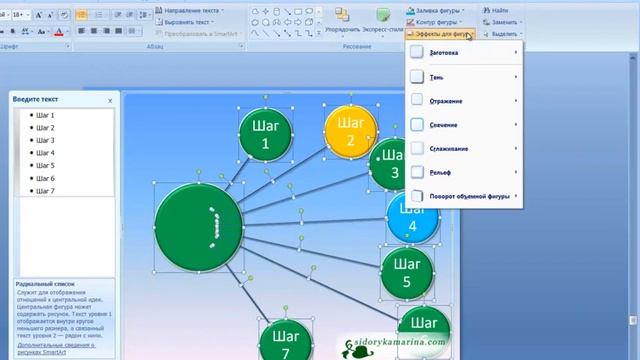Select the cylinder shape in gallery
The image size is (640, 360).
277,11
